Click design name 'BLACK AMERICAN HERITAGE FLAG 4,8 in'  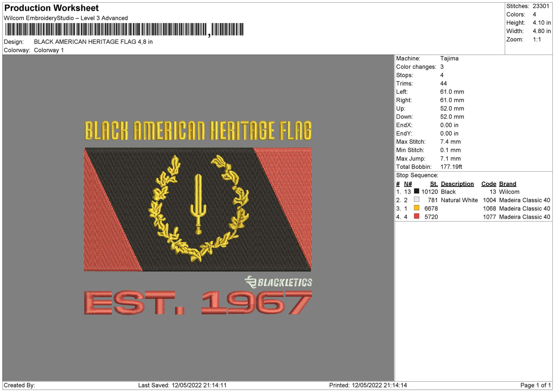(93, 42)
